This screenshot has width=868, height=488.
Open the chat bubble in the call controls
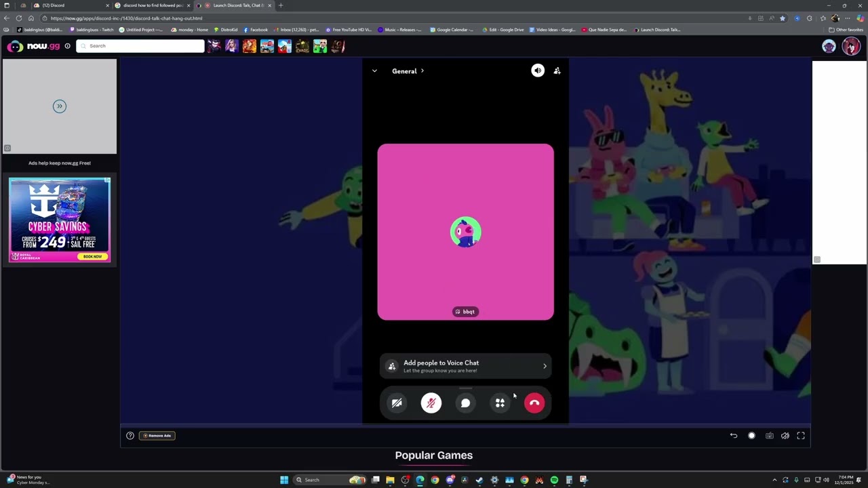pos(466,403)
